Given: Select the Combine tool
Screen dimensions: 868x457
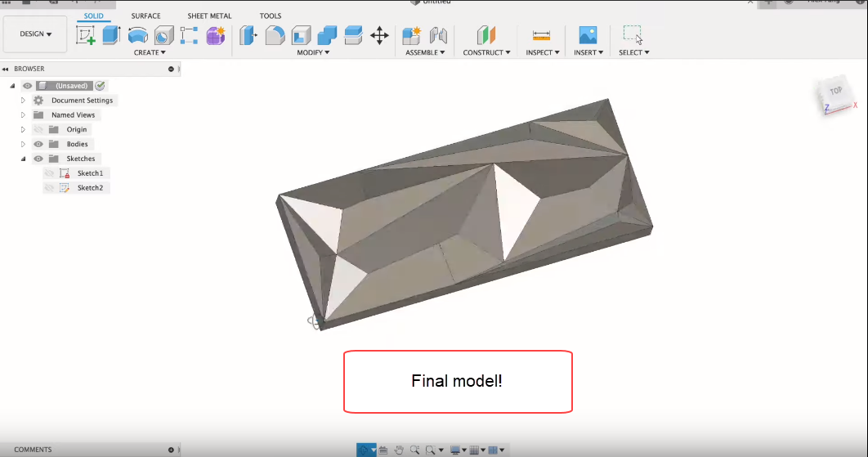Looking at the screenshot, I should click(327, 35).
